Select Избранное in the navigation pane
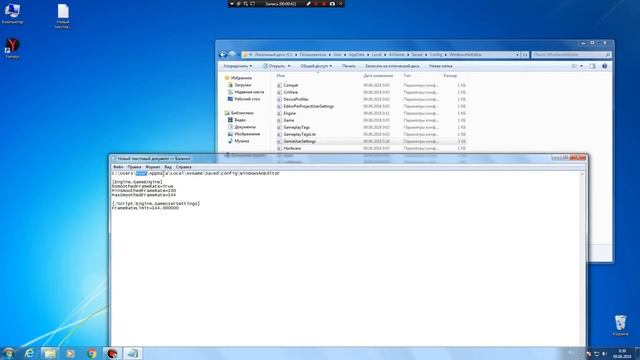Image resolution: width=640 pixels, height=360 pixels. 241,78
